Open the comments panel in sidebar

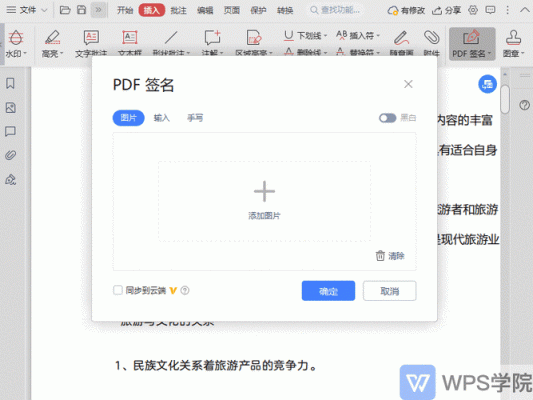11,132
